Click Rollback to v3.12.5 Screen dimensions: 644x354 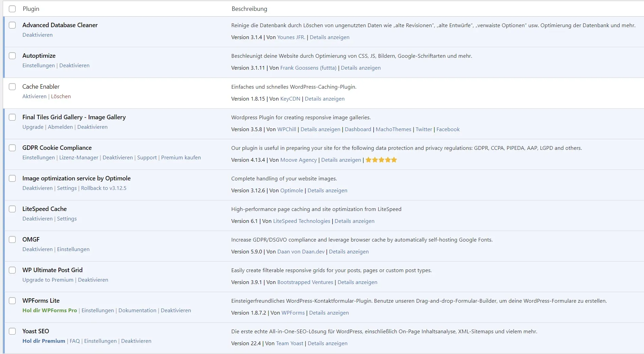point(104,188)
